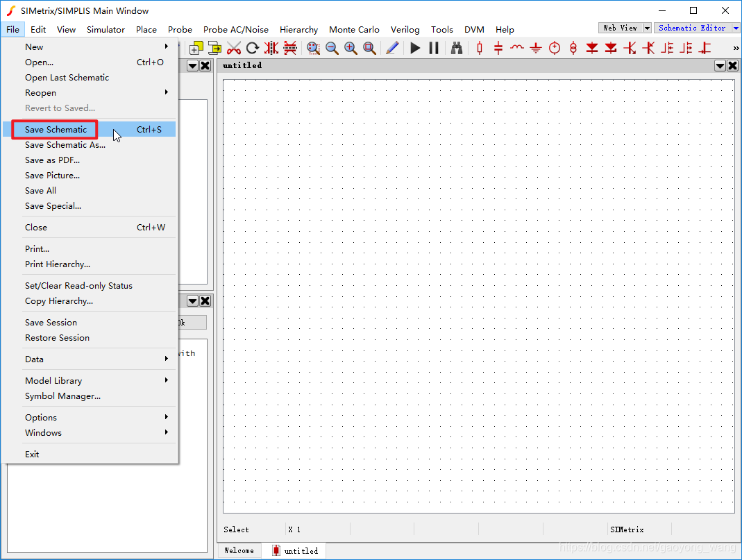Open the Monte Carlo menu
The width and height of the screenshot is (742, 560).
(x=354, y=29)
